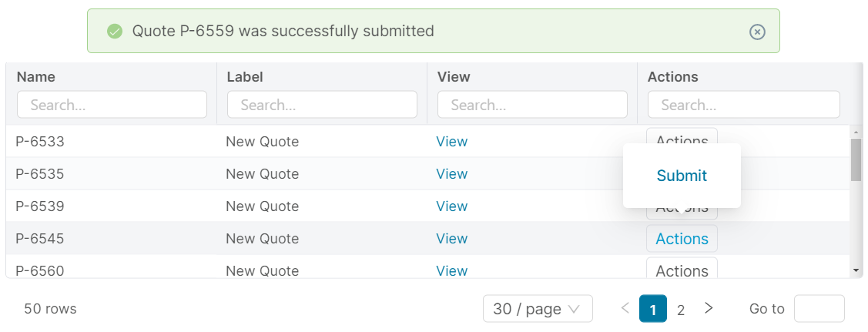Open View link for quote P-6539
This screenshot has width=868, height=332.
point(451,206)
